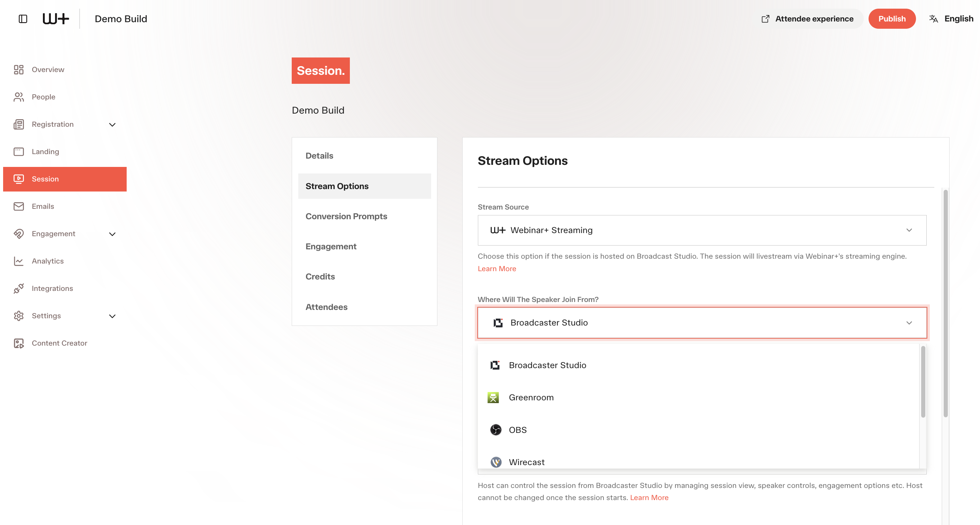Click the People icon in sidebar
The width and height of the screenshot is (980, 525).
pos(19,97)
